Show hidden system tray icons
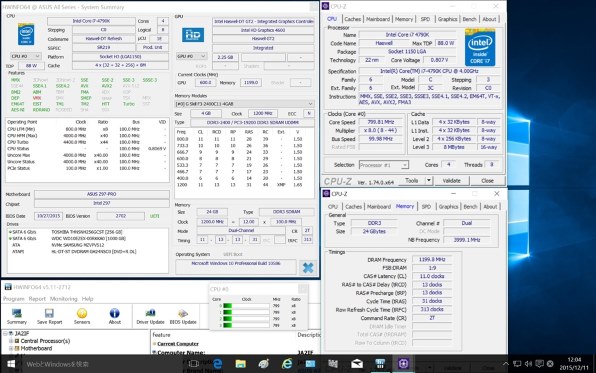Screen dimensions: 596x373 506,364
